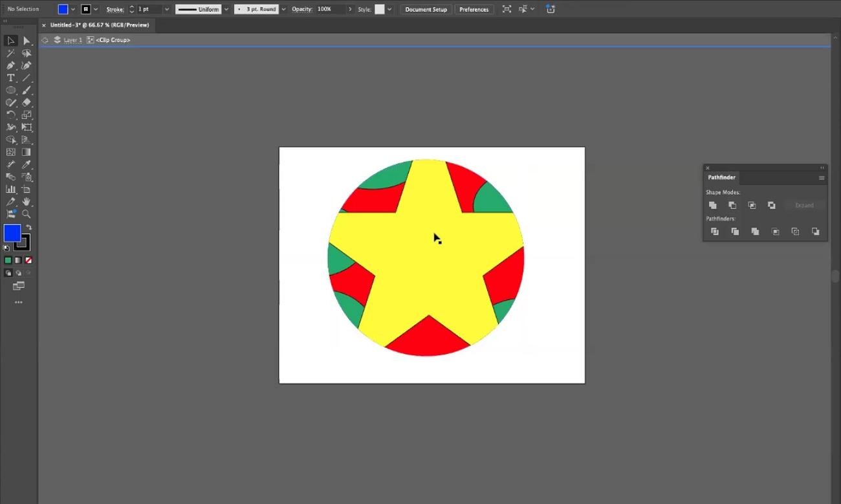Select the Width/Warp tool
Image resolution: width=841 pixels, height=504 pixels.
[11, 127]
